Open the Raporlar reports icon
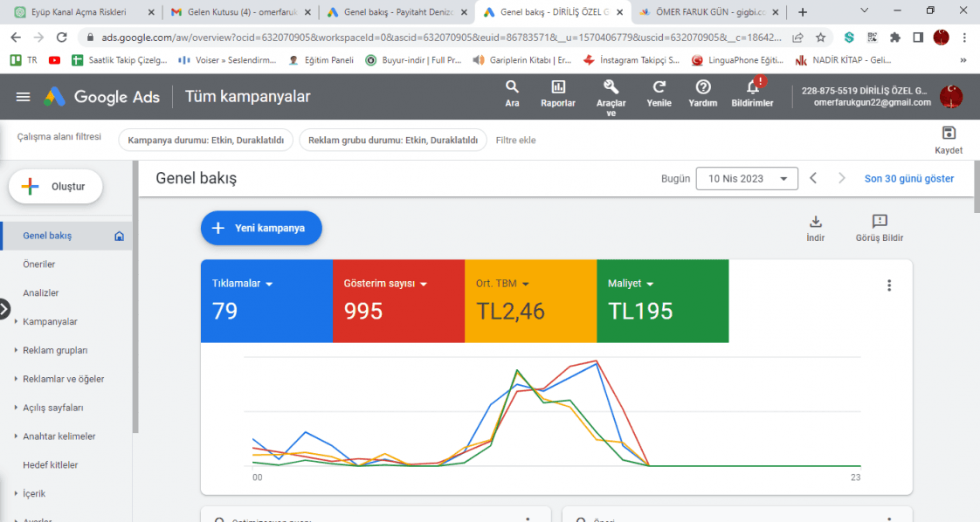Image resolution: width=980 pixels, height=522 pixels. (558, 93)
